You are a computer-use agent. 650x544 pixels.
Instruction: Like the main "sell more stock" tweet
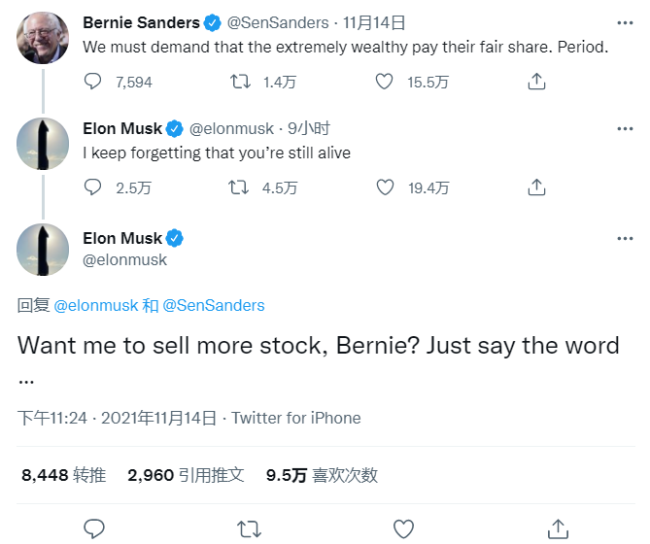[x=403, y=527]
